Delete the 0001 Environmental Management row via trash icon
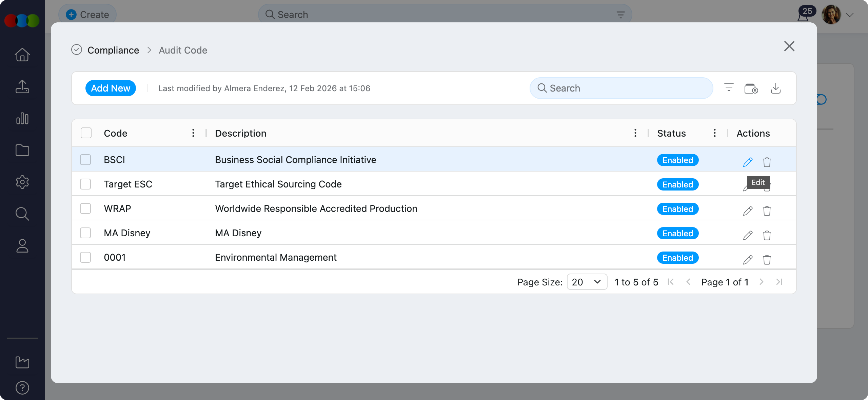Viewport: 868px width, 400px height. point(767,260)
